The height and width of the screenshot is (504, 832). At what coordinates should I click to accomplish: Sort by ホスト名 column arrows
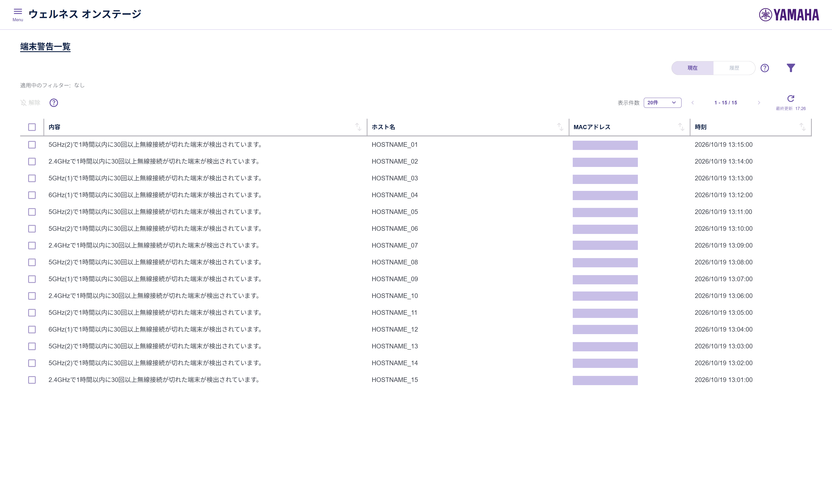(560, 127)
